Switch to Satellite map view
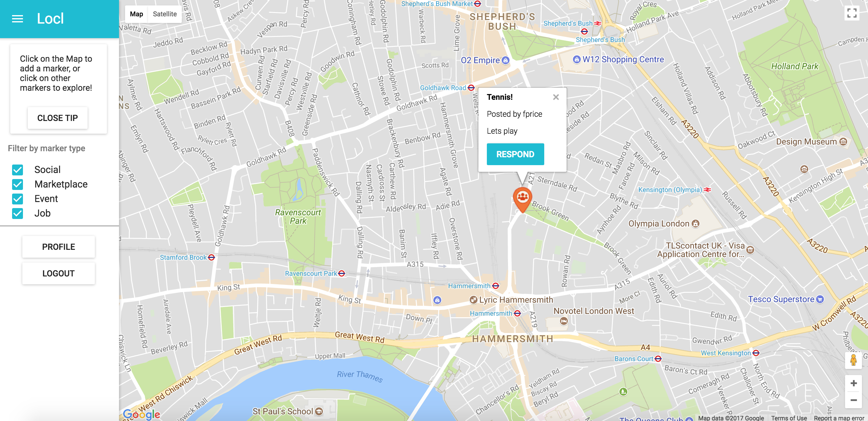Screen dimensions: 868x421 [x=165, y=14]
